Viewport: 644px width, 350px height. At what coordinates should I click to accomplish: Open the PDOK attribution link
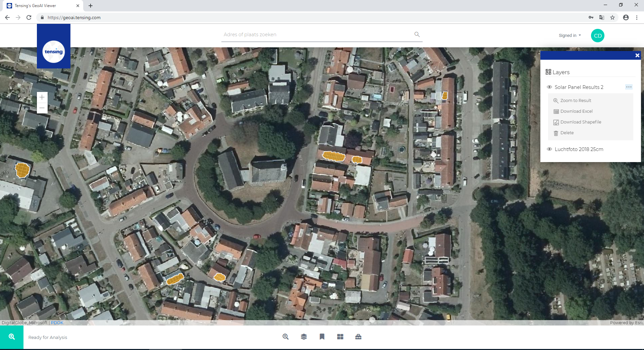[57, 322]
